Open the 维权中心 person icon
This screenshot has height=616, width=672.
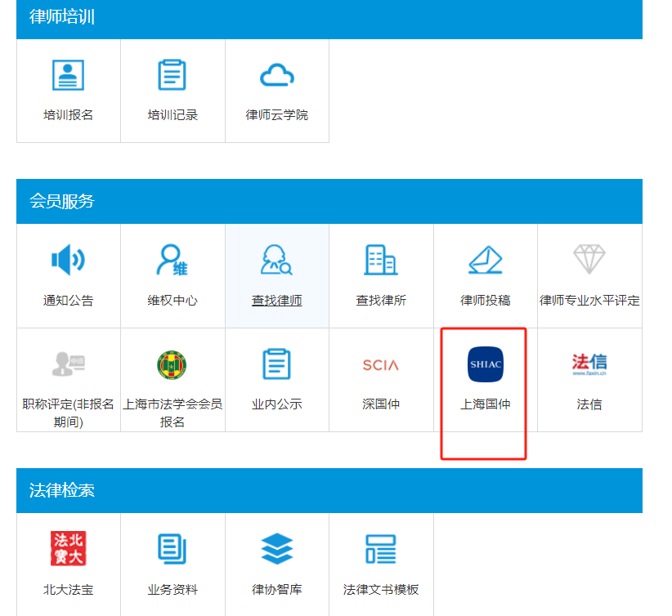point(172,261)
